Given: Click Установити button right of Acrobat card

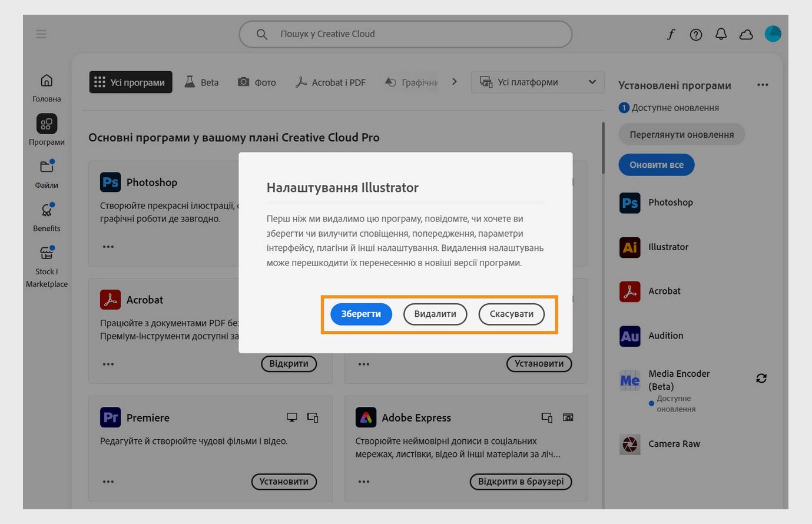Looking at the screenshot, I should (x=539, y=364).
